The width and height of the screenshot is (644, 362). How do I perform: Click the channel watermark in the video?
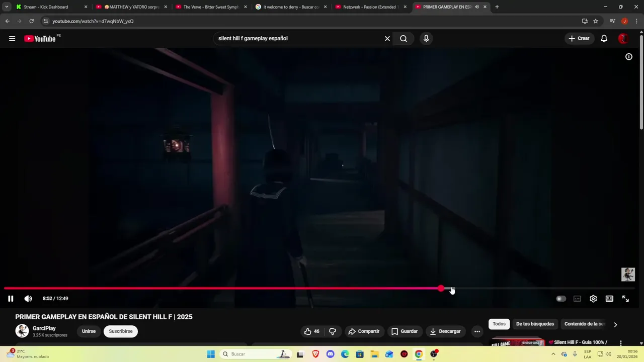[x=628, y=274]
